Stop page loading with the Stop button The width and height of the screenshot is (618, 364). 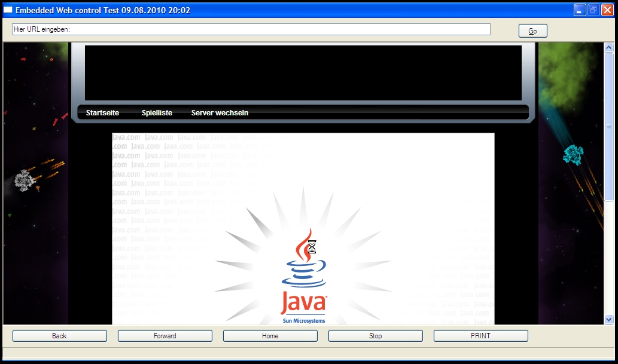click(x=376, y=336)
